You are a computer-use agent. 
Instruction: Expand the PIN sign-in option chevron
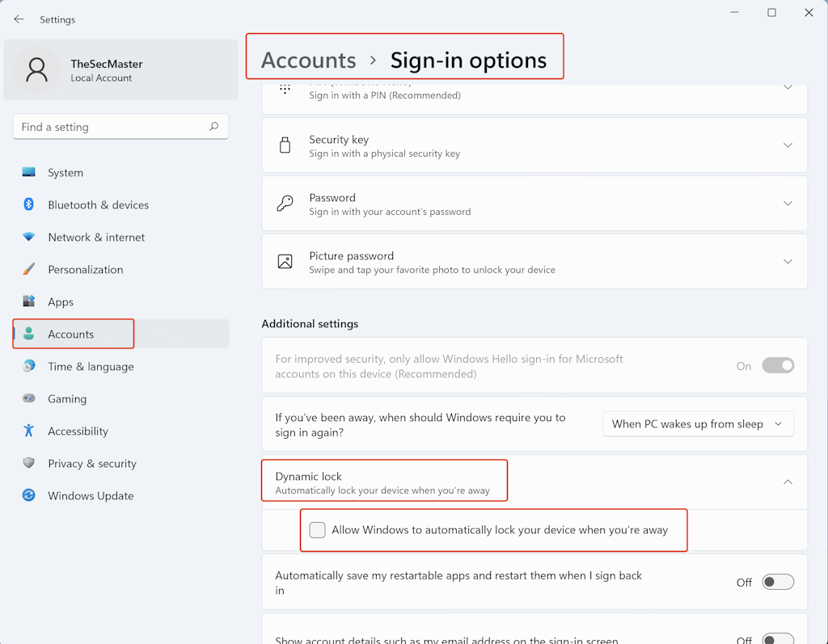pos(788,87)
